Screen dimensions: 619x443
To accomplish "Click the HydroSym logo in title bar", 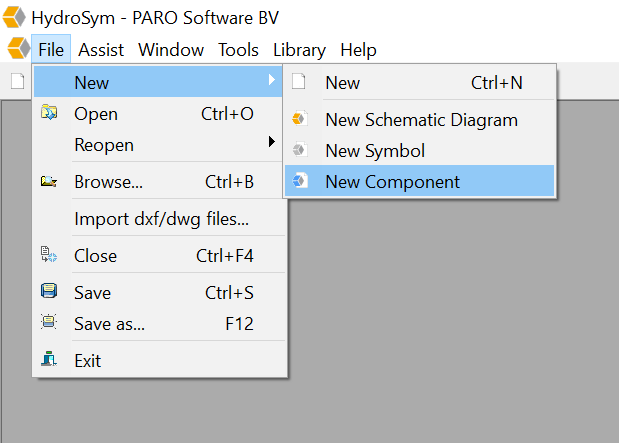I will [x=14, y=17].
